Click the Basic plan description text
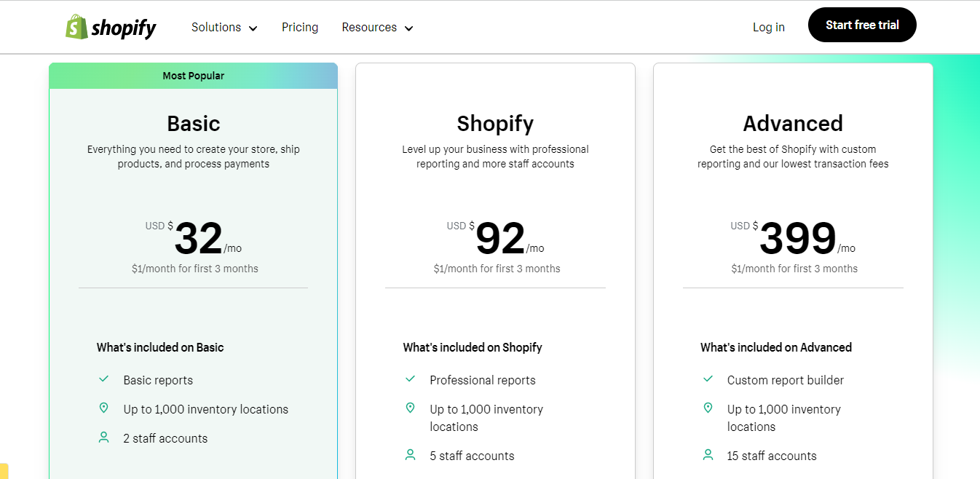 pos(194,157)
